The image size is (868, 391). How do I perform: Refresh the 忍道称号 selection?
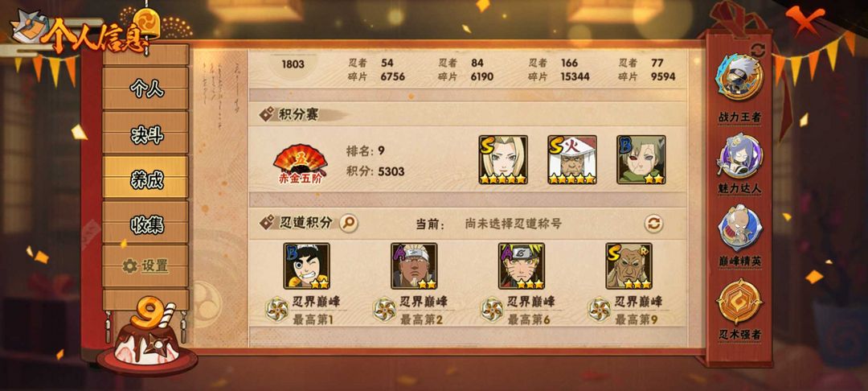click(653, 224)
